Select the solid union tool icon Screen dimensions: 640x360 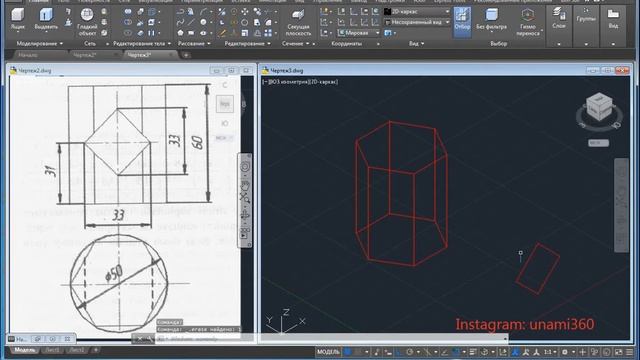click(x=128, y=12)
